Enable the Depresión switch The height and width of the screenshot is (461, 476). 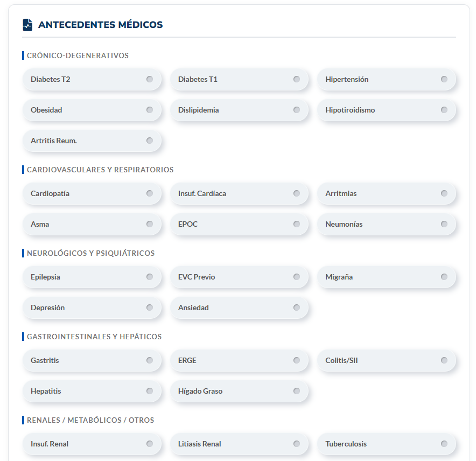coord(149,308)
